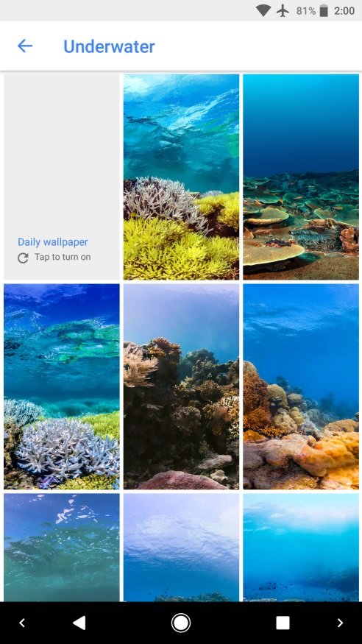The height and width of the screenshot is (644, 362).
Task: Tap the small right chevron in nav bar
Action: tap(340, 623)
